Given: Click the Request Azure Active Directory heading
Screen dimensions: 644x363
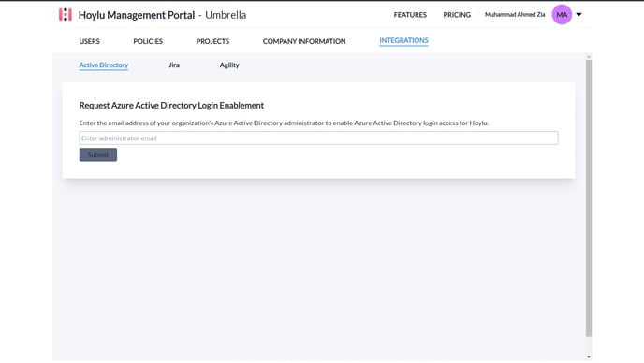Looking at the screenshot, I should 171,105.
